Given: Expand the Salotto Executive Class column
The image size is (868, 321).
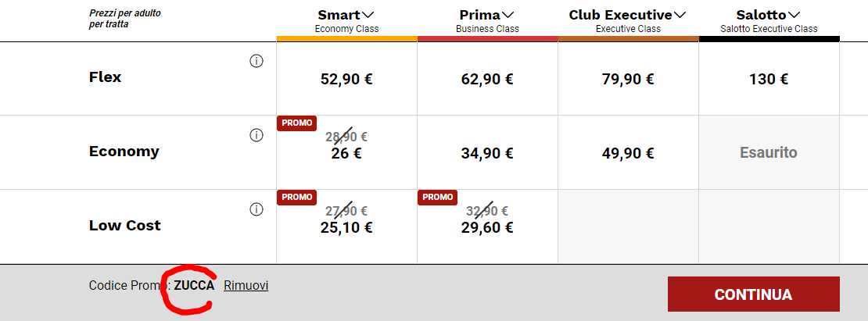Looking at the screenshot, I should 794,15.
